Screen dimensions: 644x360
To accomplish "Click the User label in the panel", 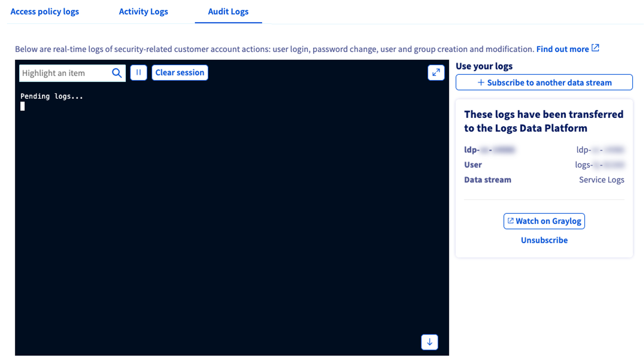I will (x=473, y=165).
